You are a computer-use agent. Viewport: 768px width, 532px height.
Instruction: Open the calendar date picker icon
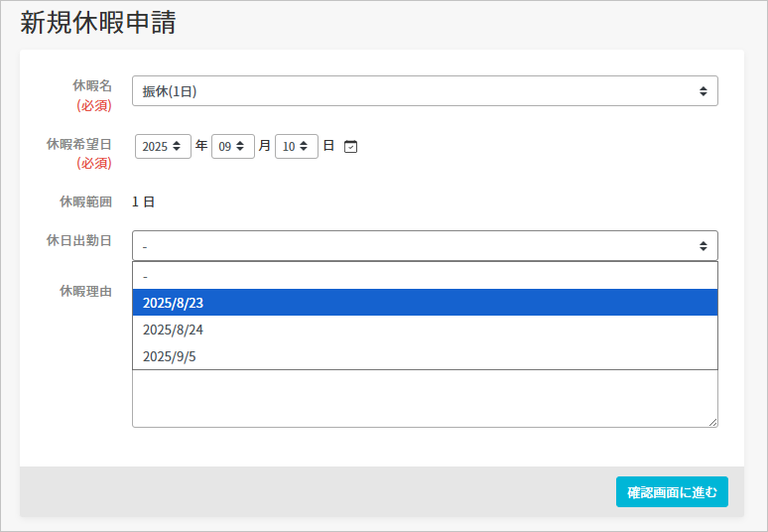point(350,147)
